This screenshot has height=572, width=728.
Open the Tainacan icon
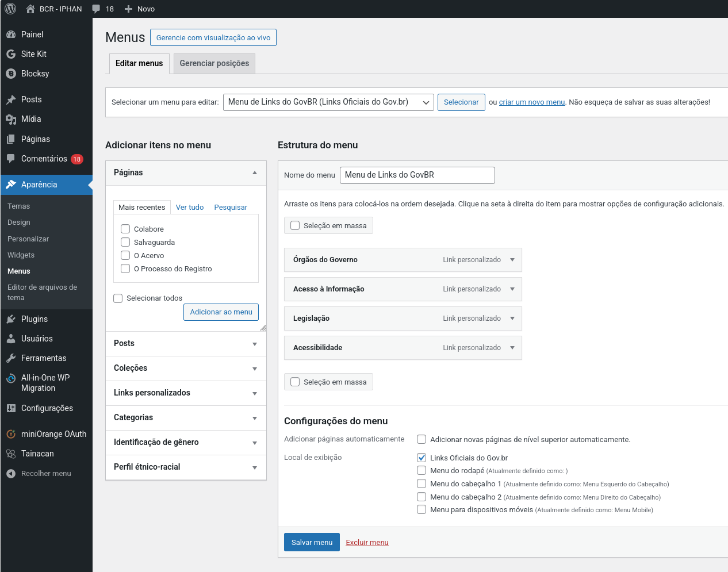[11, 454]
